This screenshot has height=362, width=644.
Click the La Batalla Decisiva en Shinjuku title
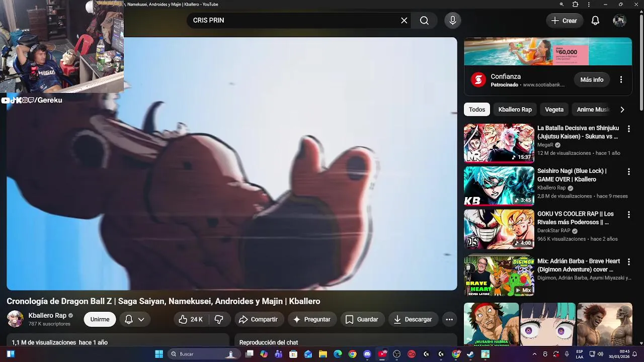point(578,132)
